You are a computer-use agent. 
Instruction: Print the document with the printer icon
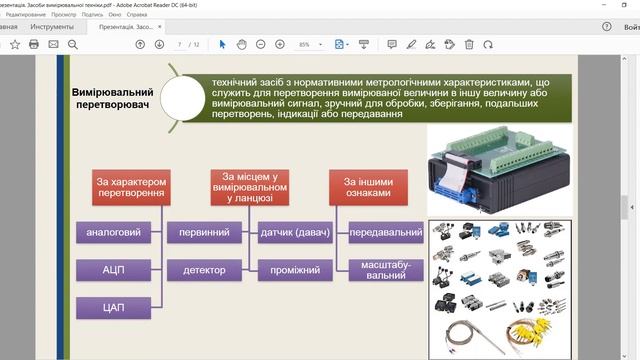[34, 44]
